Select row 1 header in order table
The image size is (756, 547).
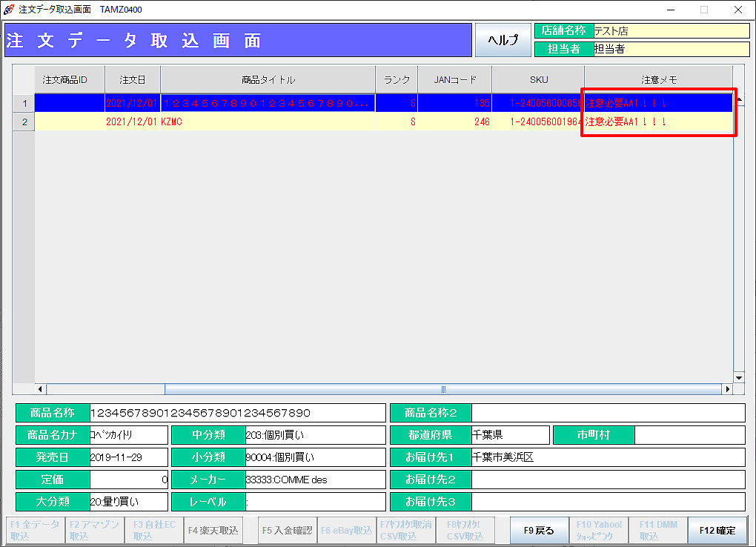tap(24, 103)
